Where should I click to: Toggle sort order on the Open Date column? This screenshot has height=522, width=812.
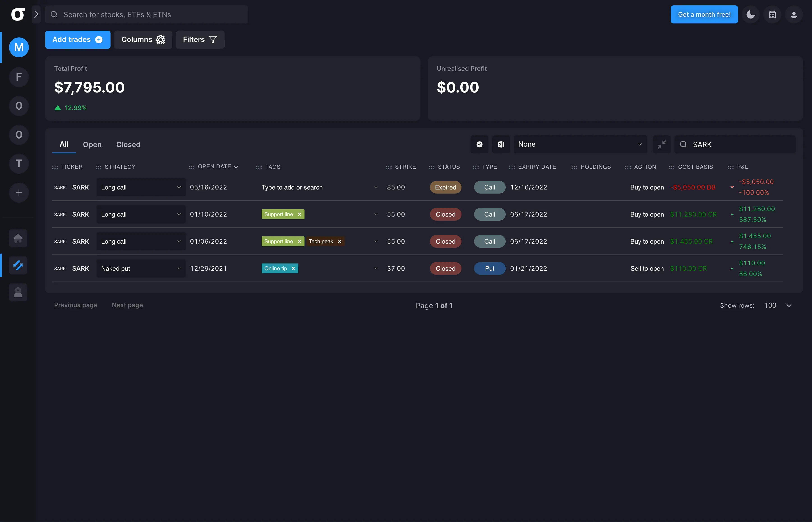237,166
